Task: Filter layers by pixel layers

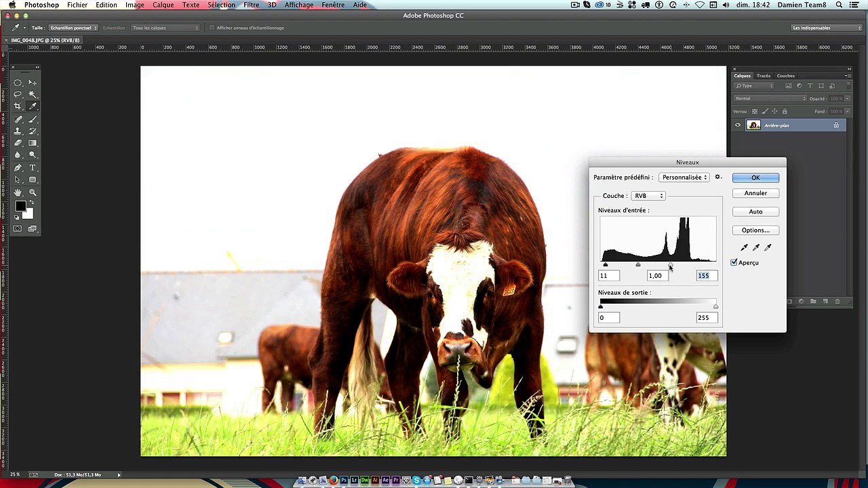Action: point(789,85)
